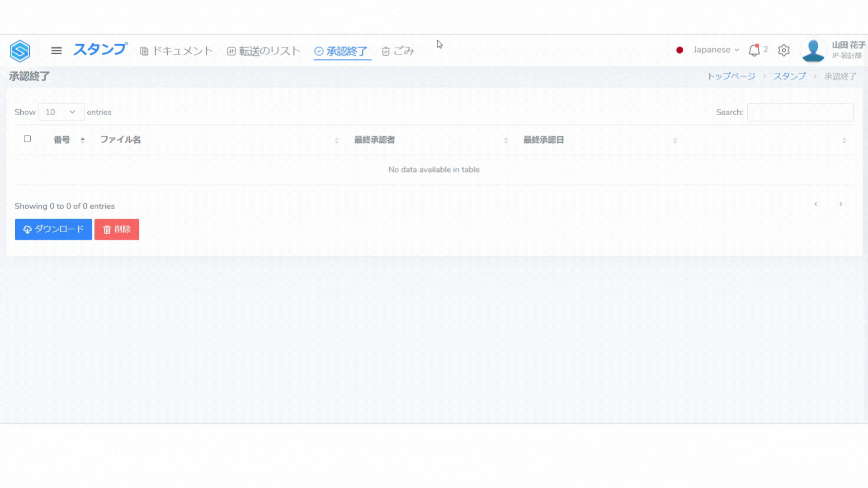868x488 pixels.
Task: Go to next page arrow
Action: click(x=841, y=204)
